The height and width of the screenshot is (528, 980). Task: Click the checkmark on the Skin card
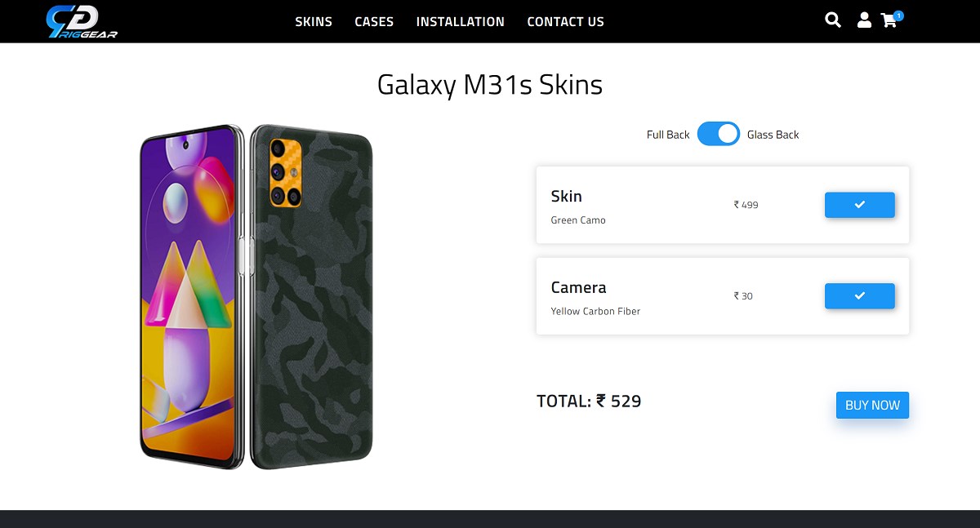click(x=859, y=205)
